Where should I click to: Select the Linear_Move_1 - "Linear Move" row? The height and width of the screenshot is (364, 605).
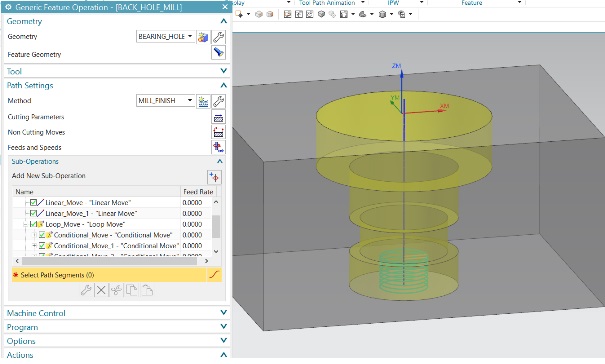tap(112, 213)
